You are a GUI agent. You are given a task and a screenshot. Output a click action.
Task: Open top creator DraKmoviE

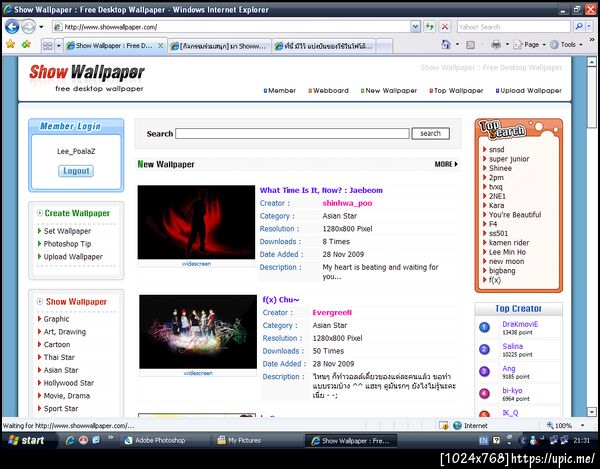[x=520, y=324]
